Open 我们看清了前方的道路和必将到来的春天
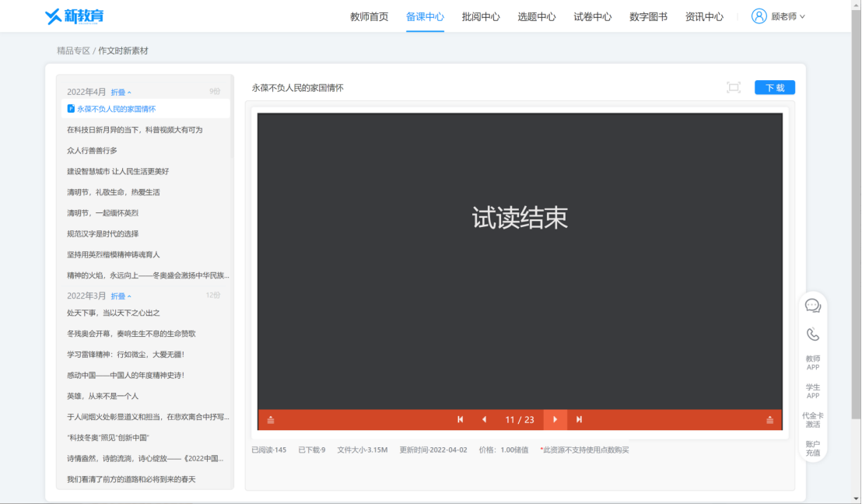This screenshot has width=862, height=504. click(x=131, y=479)
